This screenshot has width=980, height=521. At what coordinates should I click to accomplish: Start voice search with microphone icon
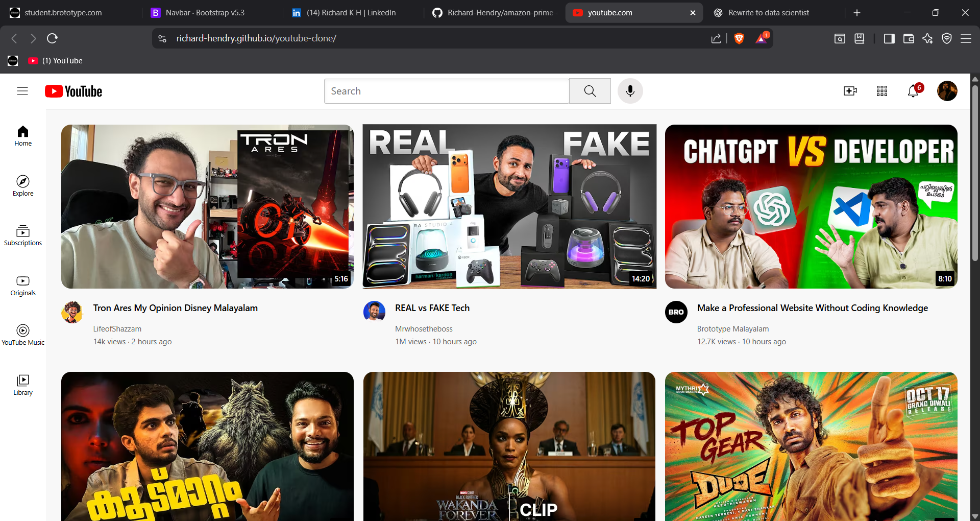coord(630,91)
